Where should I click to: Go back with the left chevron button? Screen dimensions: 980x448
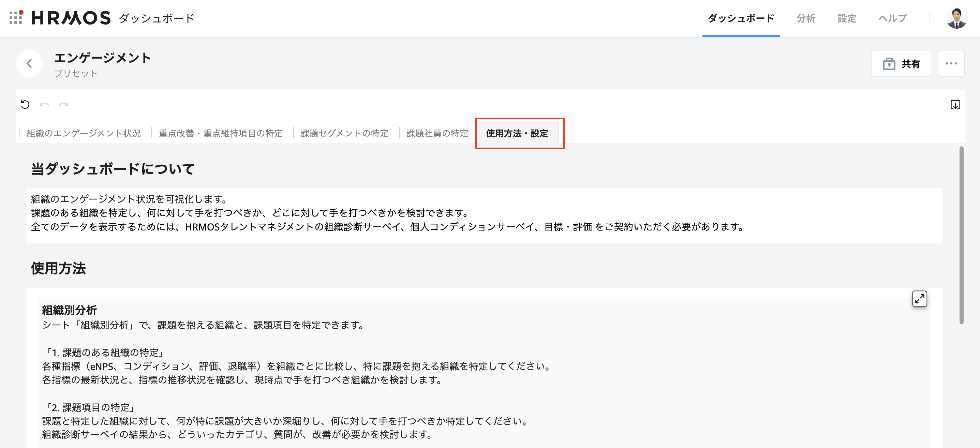pos(29,63)
